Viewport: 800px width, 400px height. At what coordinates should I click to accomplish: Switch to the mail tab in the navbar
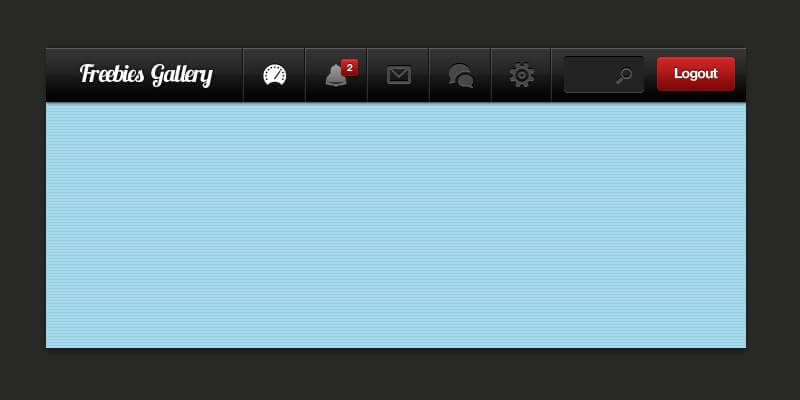click(398, 76)
